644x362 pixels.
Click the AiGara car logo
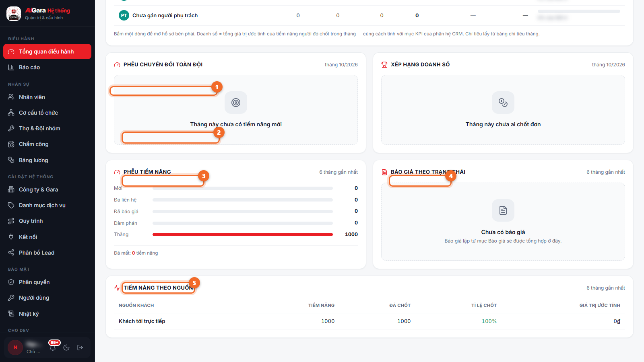pos(14,14)
